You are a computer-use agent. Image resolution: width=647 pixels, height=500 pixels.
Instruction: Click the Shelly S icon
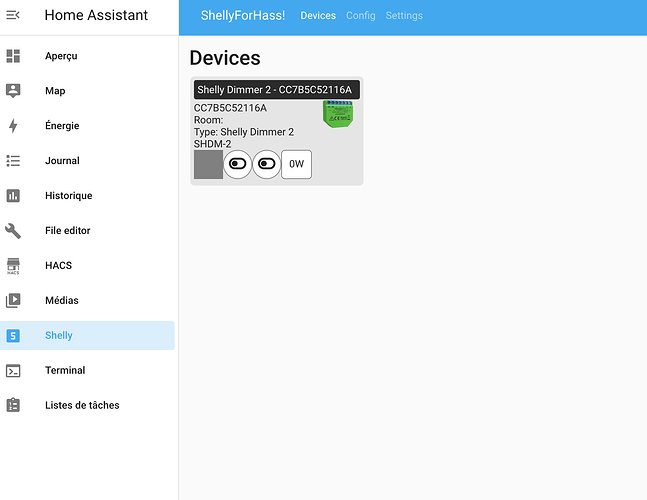pos(13,335)
